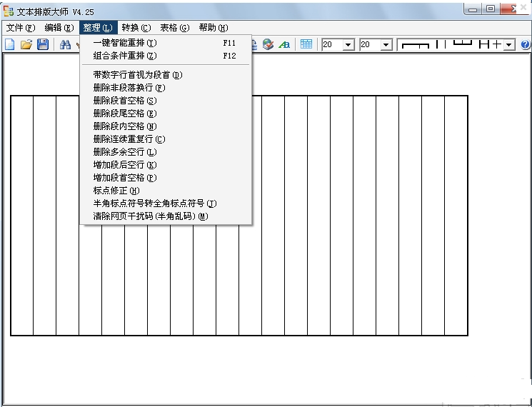Select 增加段首空格(P)
The image size is (532, 407).
click(x=166, y=178)
